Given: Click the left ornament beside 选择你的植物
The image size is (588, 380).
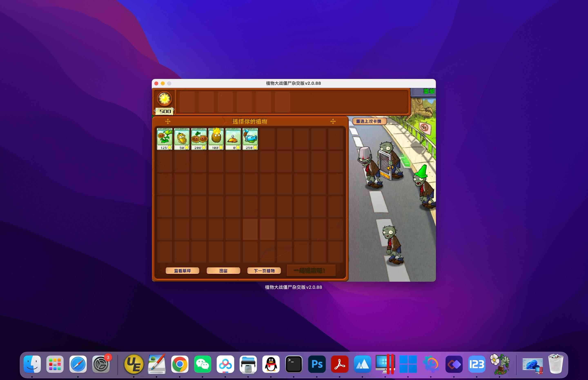Looking at the screenshot, I should (168, 121).
